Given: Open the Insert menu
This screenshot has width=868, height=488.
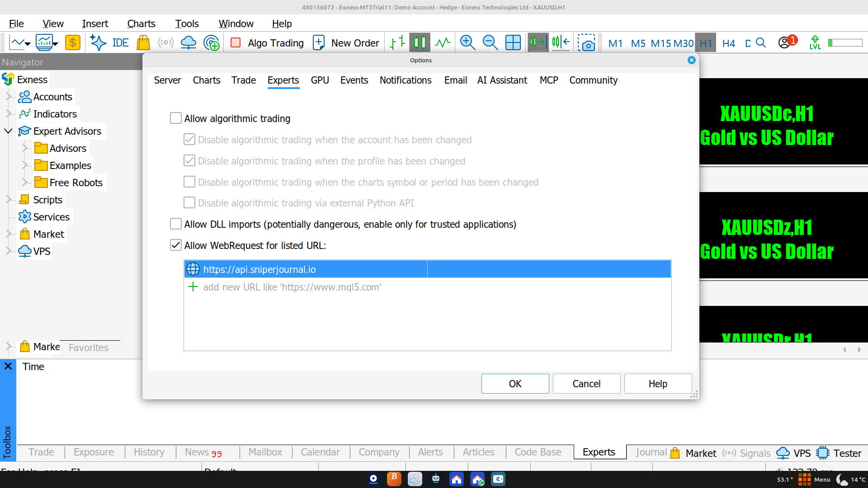Looking at the screenshot, I should point(95,23).
